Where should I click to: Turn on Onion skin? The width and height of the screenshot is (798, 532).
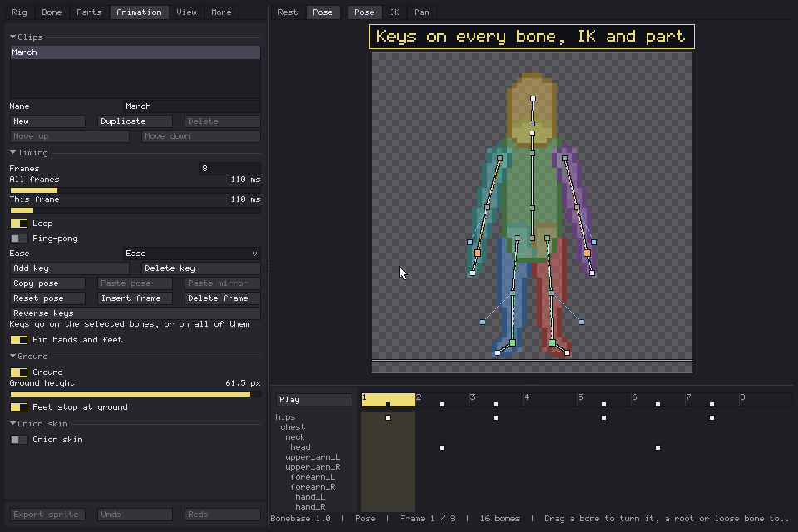click(x=19, y=440)
